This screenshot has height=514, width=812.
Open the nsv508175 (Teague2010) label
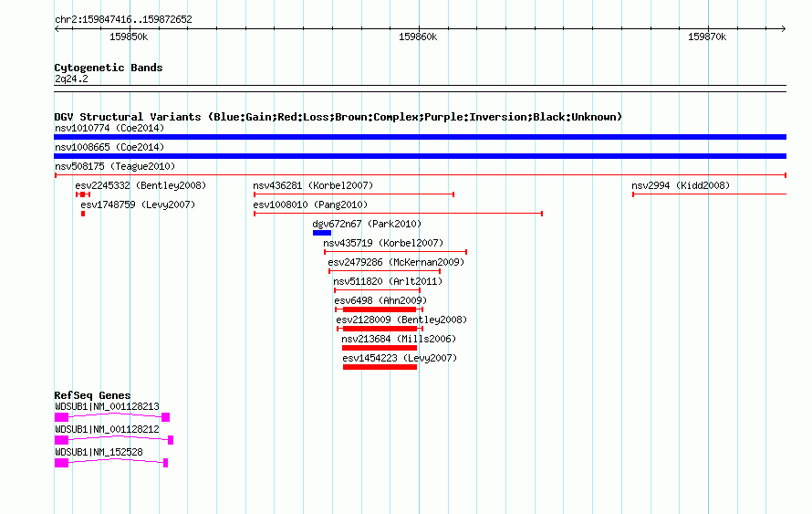pos(115,166)
